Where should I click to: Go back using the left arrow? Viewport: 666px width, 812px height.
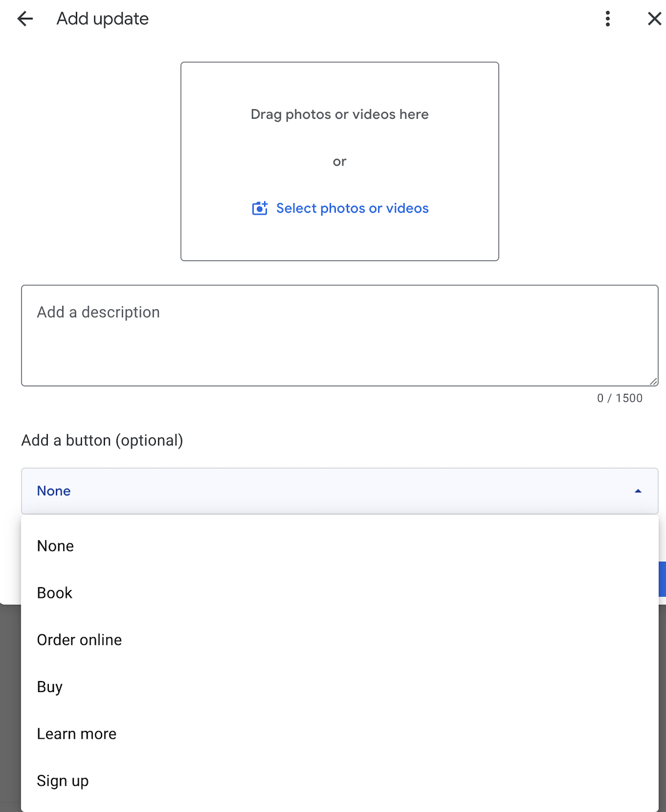point(25,19)
